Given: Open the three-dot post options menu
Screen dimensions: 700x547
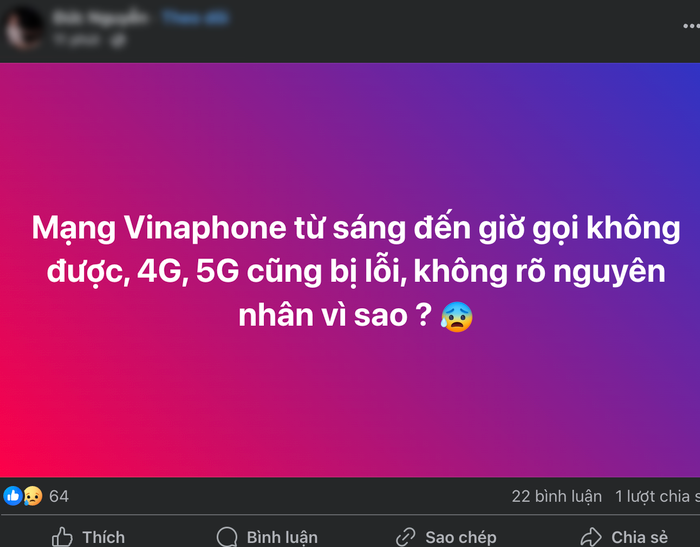Looking at the screenshot, I should (692, 27).
